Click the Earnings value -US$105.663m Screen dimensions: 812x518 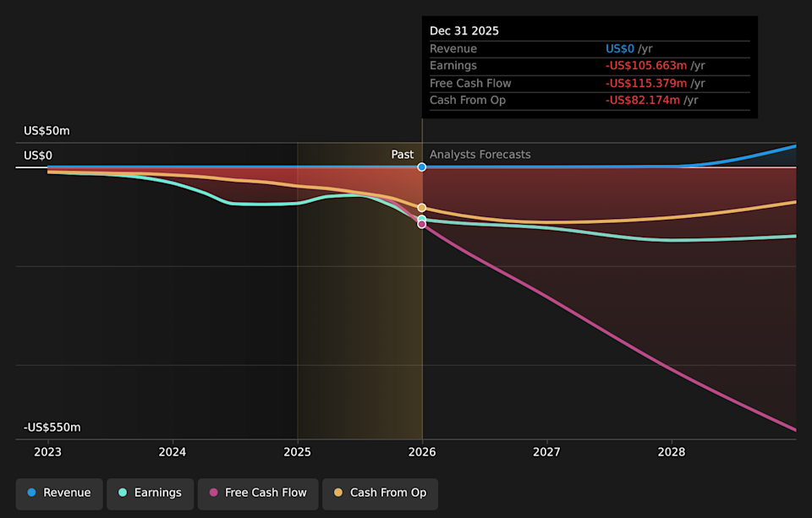click(x=646, y=66)
